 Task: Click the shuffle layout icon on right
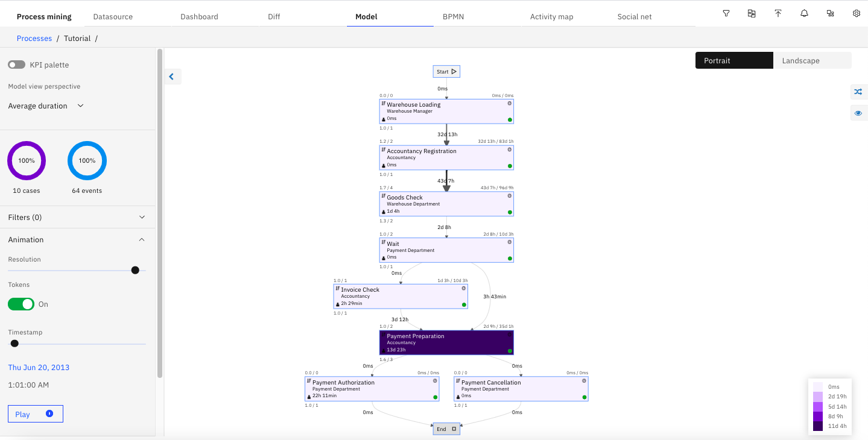point(858,92)
